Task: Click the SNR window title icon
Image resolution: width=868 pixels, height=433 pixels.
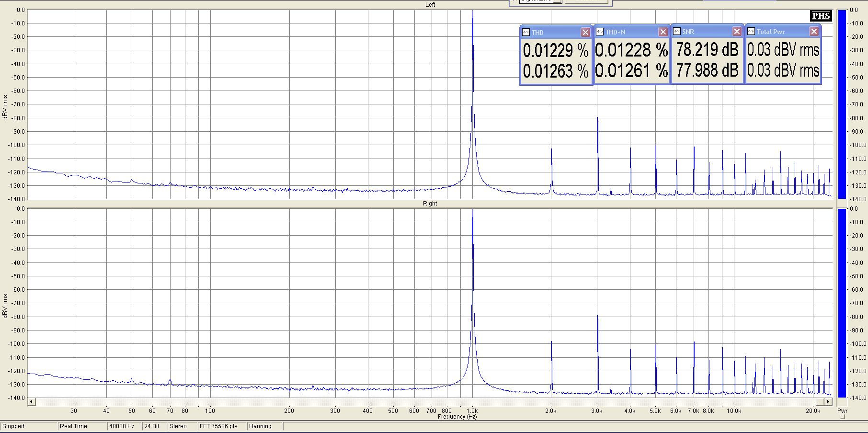Action: tap(677, 32)
